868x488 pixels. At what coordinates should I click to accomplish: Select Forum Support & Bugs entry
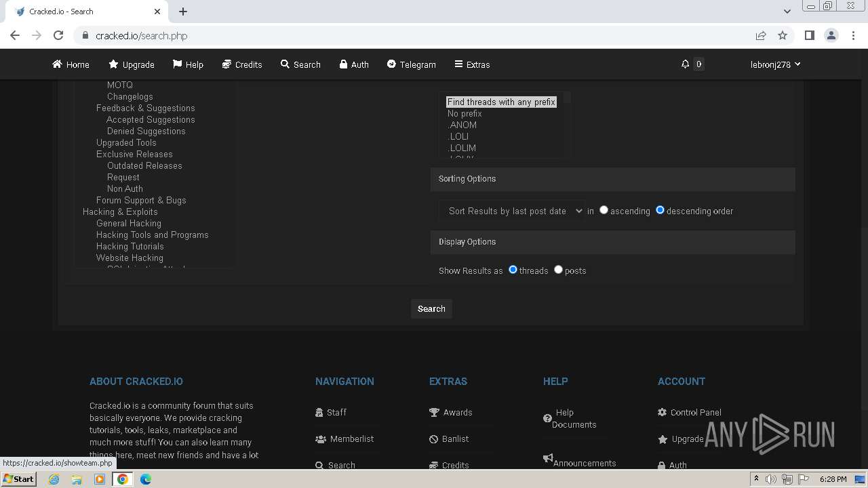click(141, 200)
